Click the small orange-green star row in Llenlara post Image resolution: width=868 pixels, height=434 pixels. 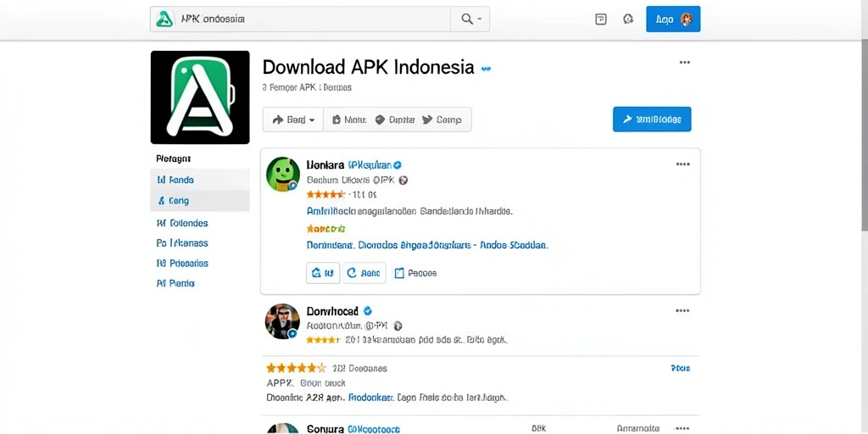[x=325, y=228]
